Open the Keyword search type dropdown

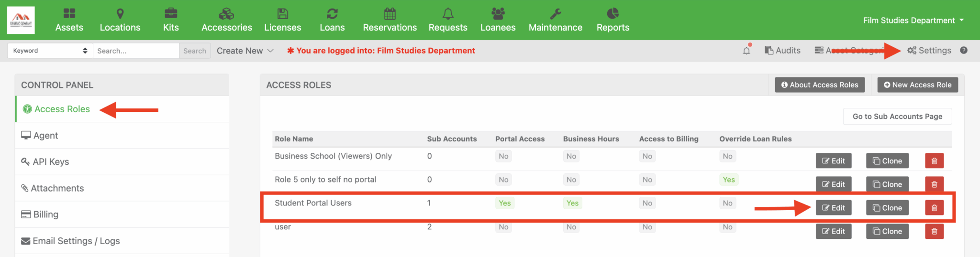click(50, 51)
